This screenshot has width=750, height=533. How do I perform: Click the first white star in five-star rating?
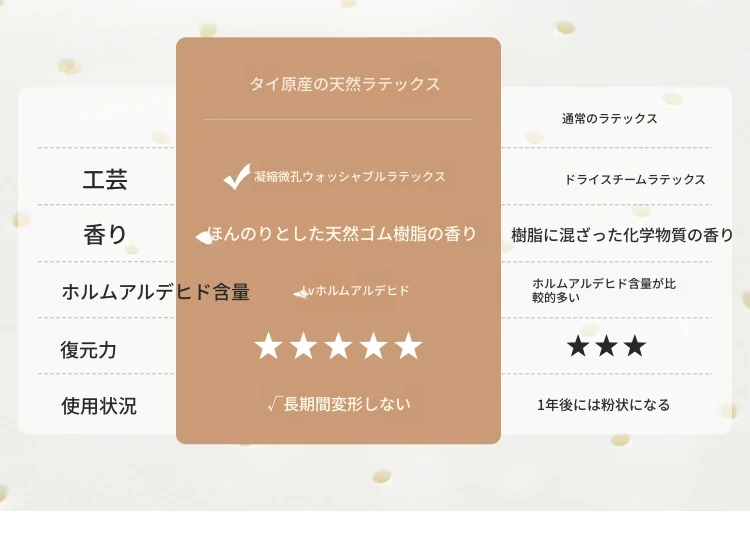(x=268, y=346)
